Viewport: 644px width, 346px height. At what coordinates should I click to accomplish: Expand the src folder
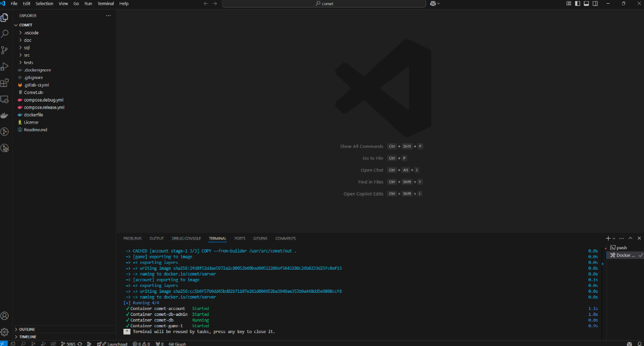[27, 55]
